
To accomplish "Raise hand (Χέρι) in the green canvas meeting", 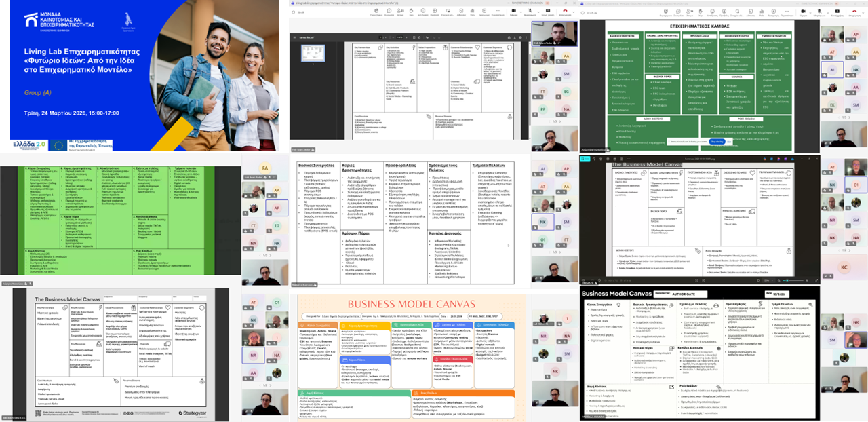I will pyautogui.click(x=701, y=12).
